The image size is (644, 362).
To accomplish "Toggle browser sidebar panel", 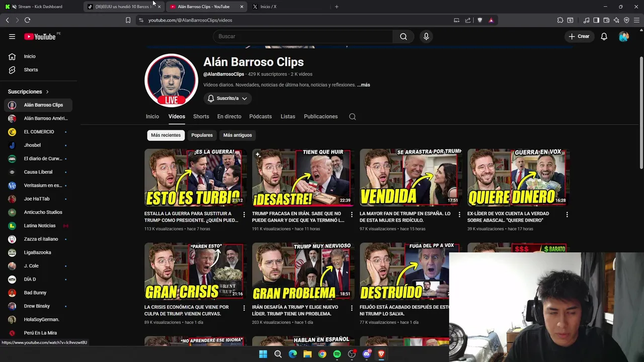I will [596, 20].
